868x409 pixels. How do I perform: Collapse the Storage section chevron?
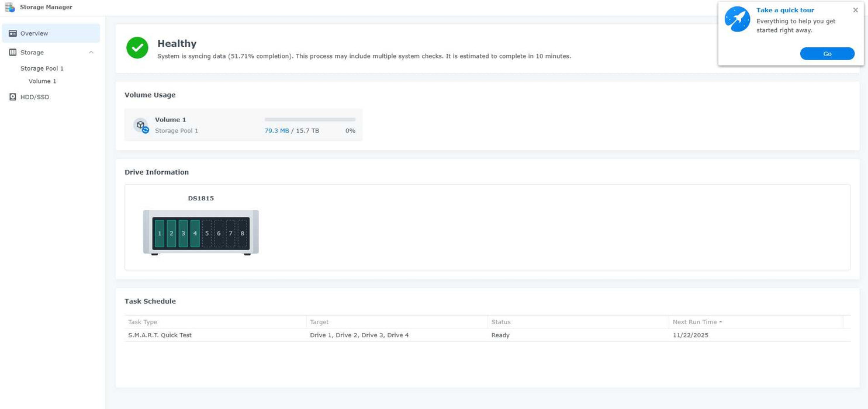91,52
